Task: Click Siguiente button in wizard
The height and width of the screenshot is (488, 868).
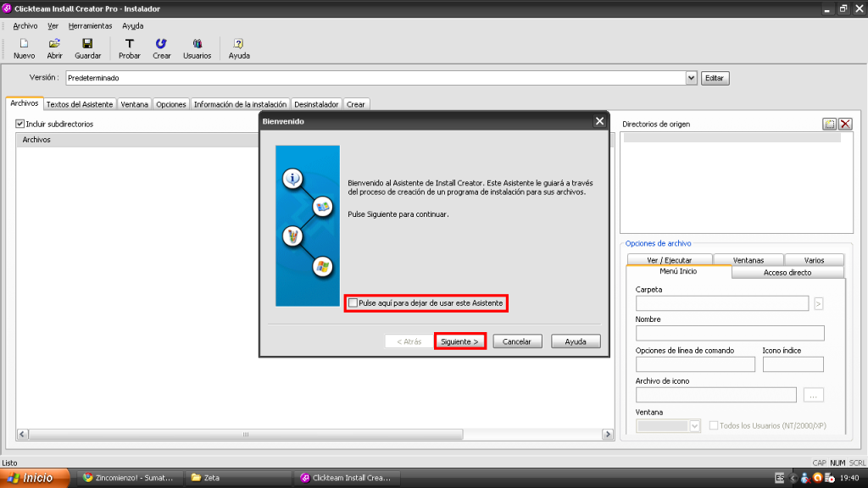Action: (x=459, y=341)
